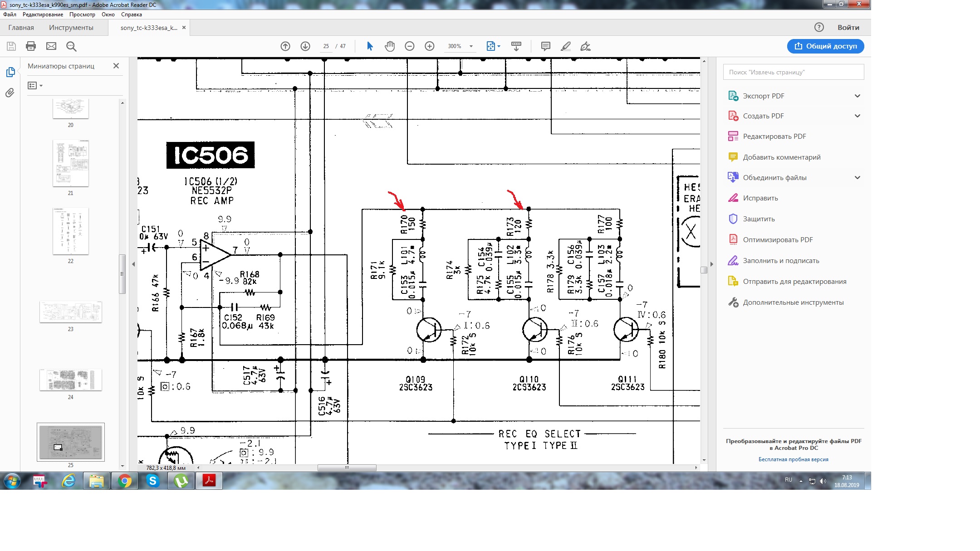The width and height of the screenshot is (980, 551).
Task: Click the Save file icon
Action: pos(11,46)
